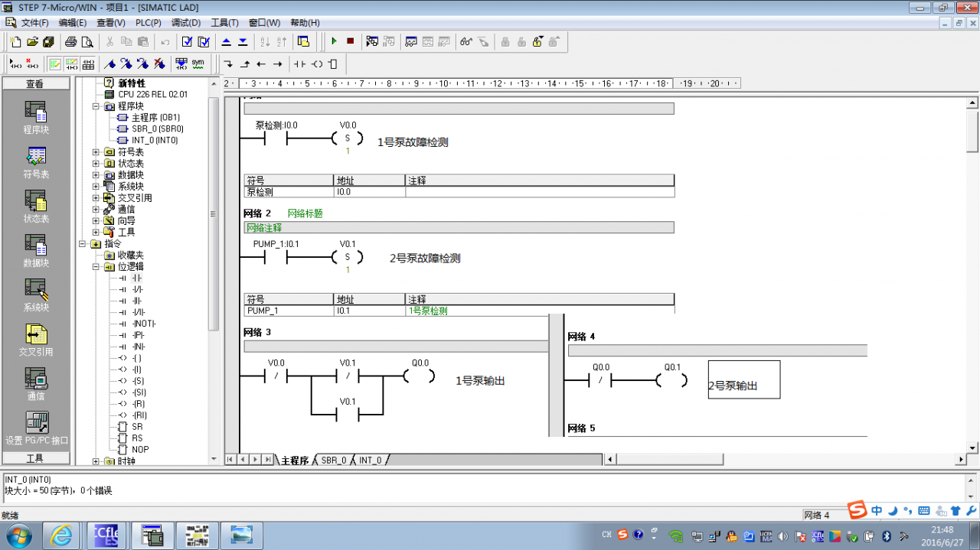Click the Open project folder icon
Image resolution: width=980 pixels, height=550 pixels.
pos(32,41)
